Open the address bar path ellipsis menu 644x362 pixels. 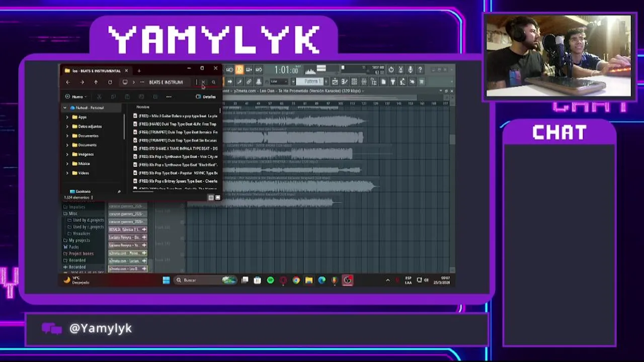tap(142, 82)
